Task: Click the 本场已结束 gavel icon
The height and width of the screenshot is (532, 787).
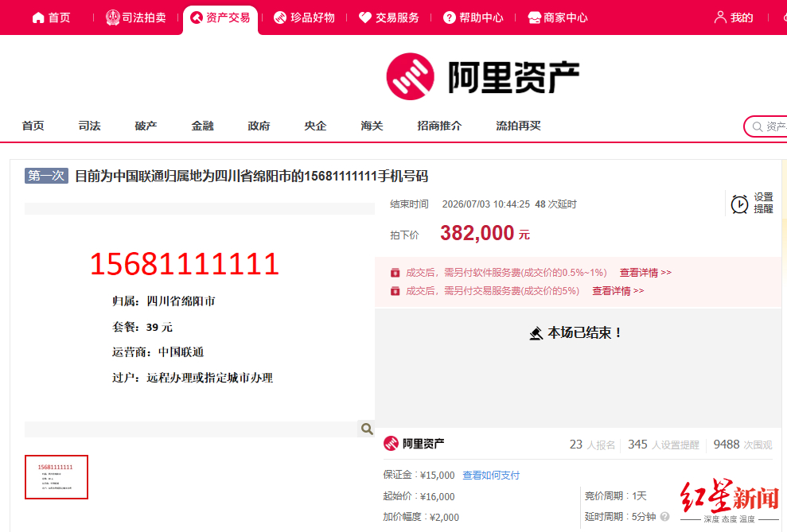Action: pyautogui.click(x=536, y=333)
